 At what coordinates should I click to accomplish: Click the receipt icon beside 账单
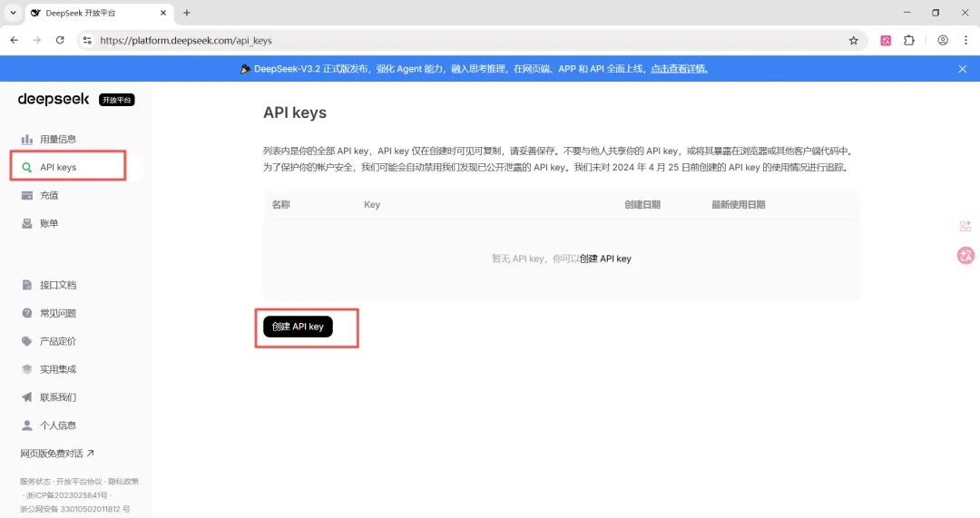tap(27, 224)
